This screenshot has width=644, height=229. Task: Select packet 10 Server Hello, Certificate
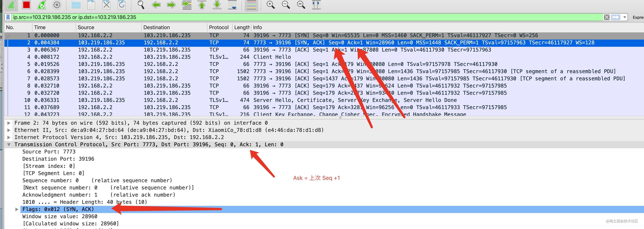coord(324,100)
